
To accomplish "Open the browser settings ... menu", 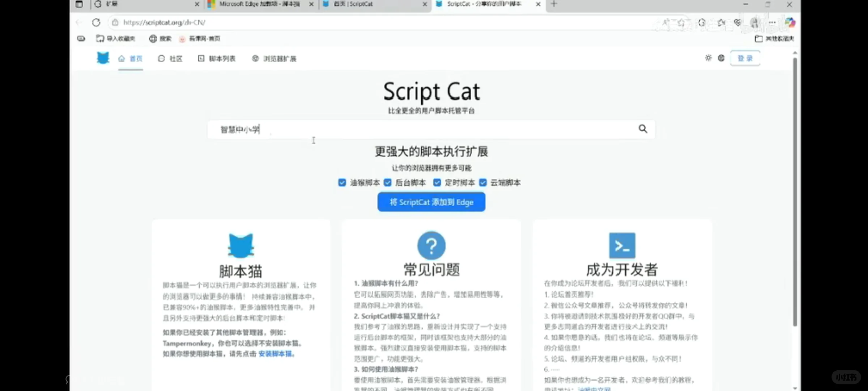I will (772, 22).
